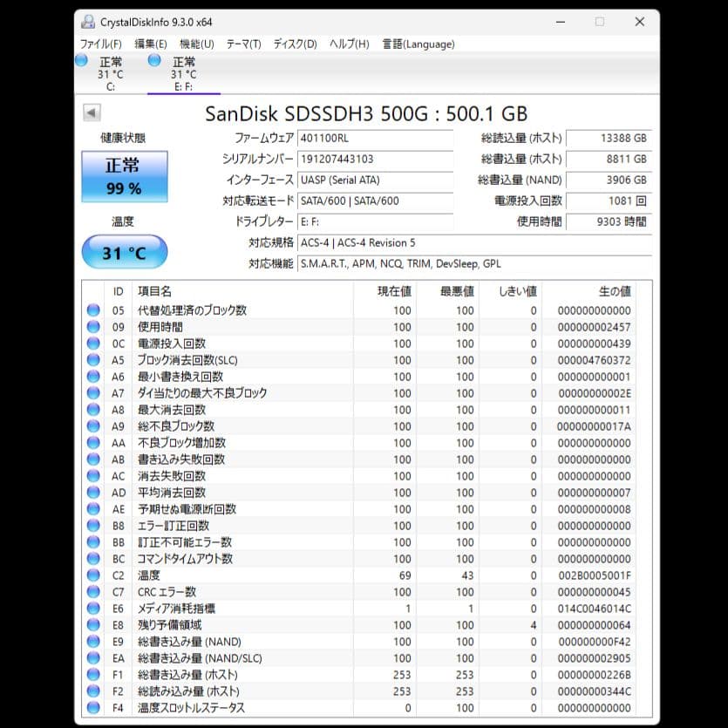728x728 pixels.
Task: Click the previous disk arrow button
Action: pos(92,112)
